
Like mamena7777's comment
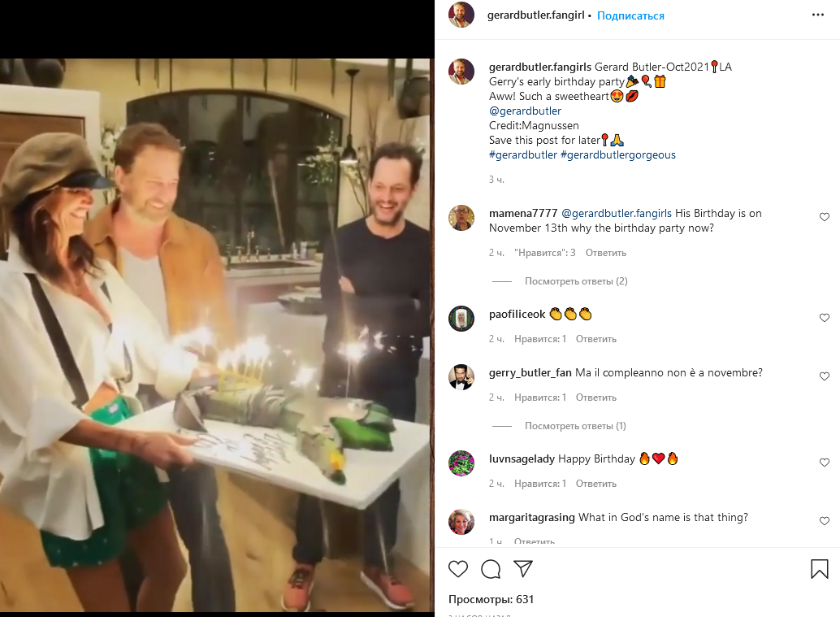pyautogui.click(x=825, y=217)
